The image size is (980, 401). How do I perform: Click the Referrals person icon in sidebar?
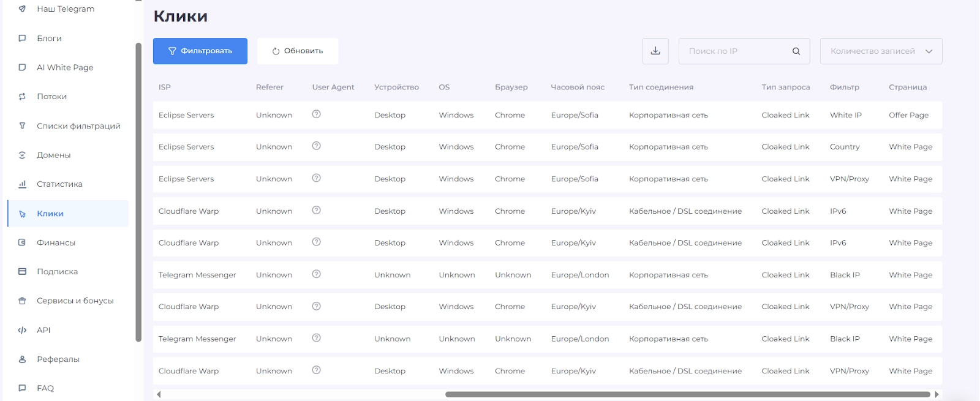click(23, 359)
